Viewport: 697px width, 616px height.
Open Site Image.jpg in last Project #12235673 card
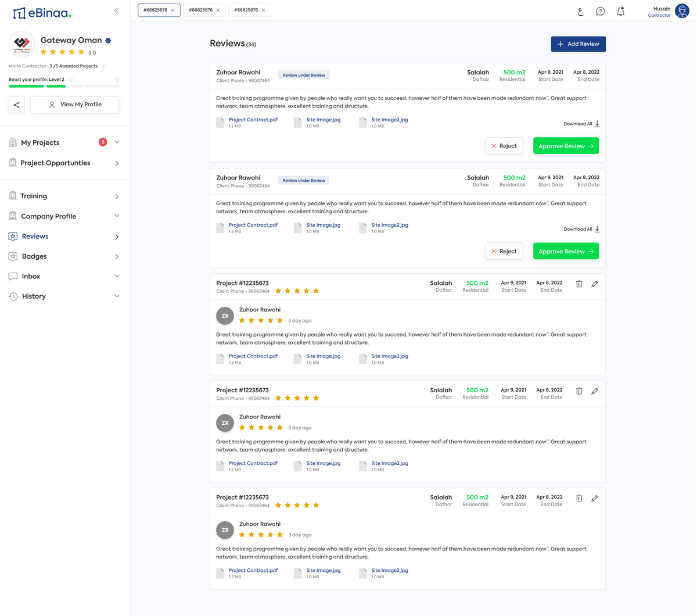pos(324,570)
